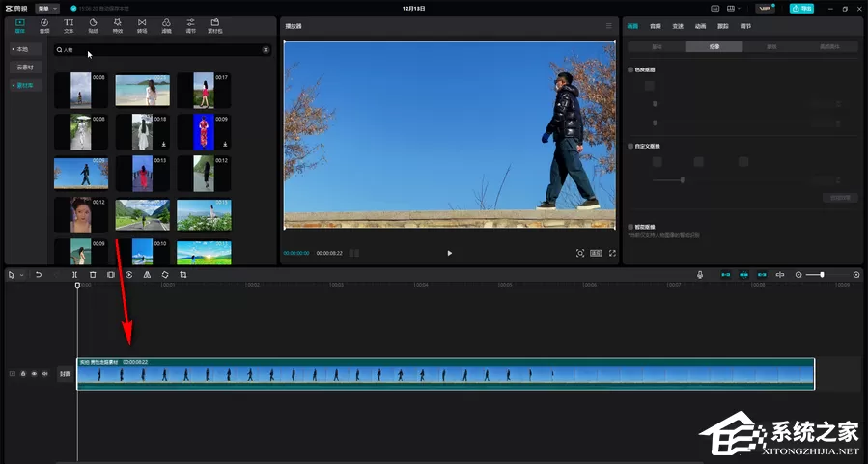
Task: Click the rotate tool icon
Action: click(x=165, y=275)
